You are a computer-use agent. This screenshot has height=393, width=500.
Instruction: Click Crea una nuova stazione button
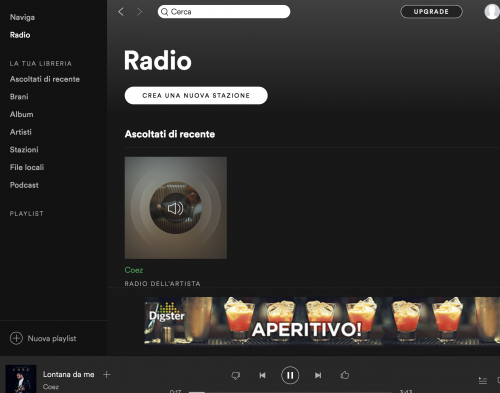pos(196,96)
